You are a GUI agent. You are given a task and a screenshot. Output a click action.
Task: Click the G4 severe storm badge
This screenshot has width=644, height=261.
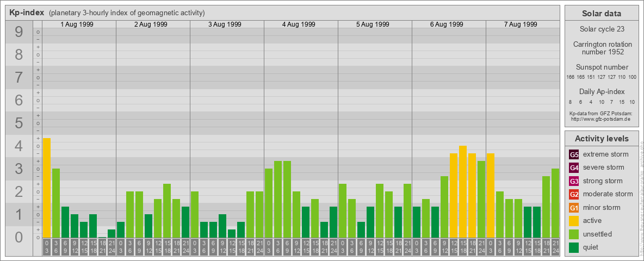[x=574, y=168]
